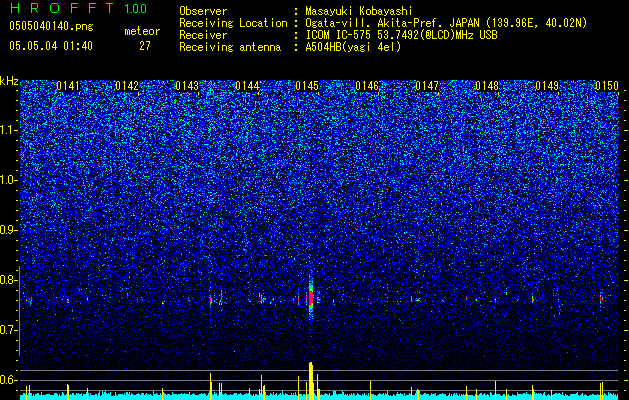Click the 0146 time marker
This screenshot has height=400, width=629.
tap(367, 86)
